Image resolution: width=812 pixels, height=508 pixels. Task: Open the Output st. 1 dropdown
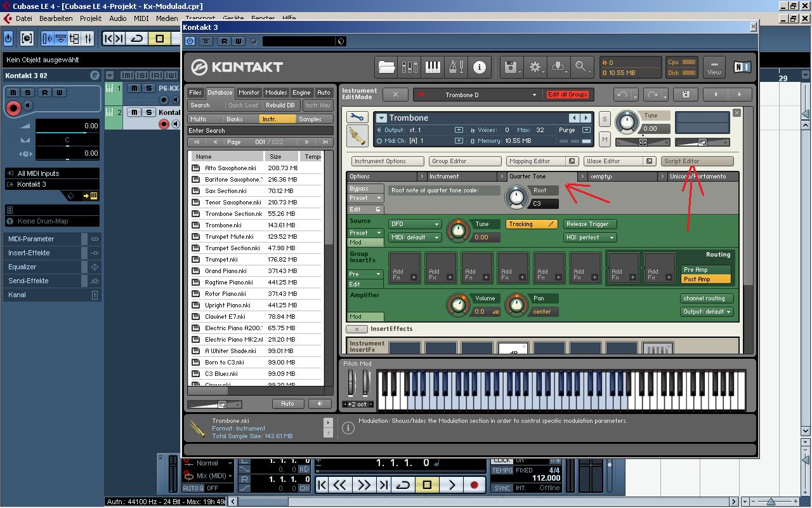(459, 130)
